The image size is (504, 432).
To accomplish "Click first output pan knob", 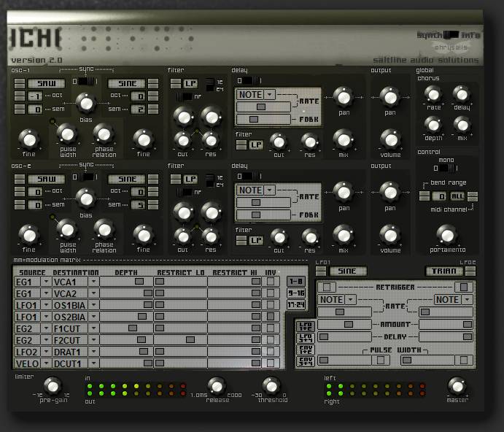I will point(390,97).
